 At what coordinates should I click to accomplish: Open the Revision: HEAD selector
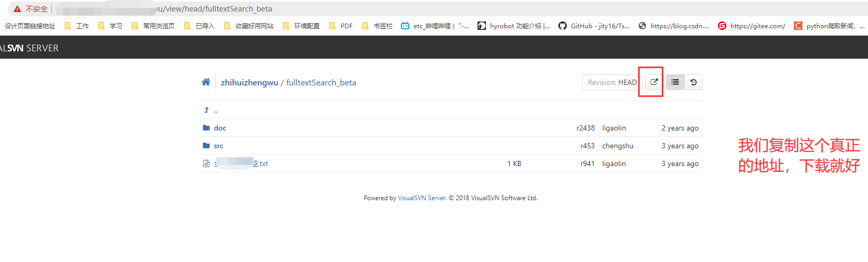click(x=612, y=82)
